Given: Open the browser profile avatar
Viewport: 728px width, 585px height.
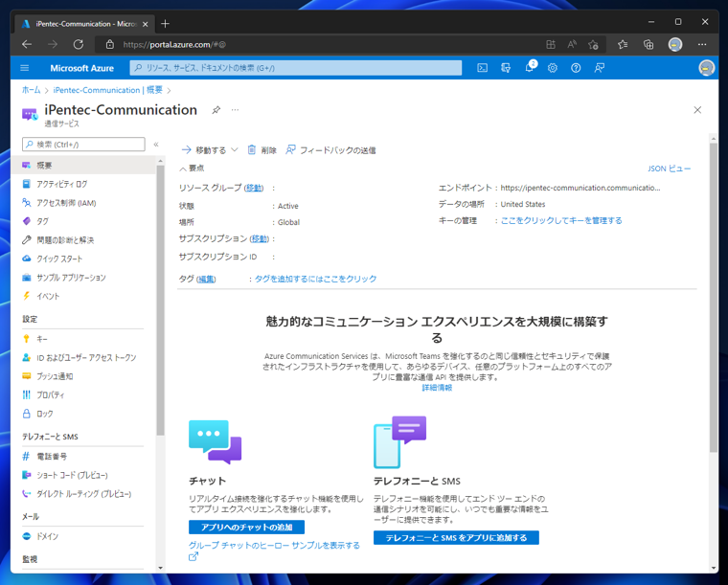Looking at the screenshot, I should 675,45.
